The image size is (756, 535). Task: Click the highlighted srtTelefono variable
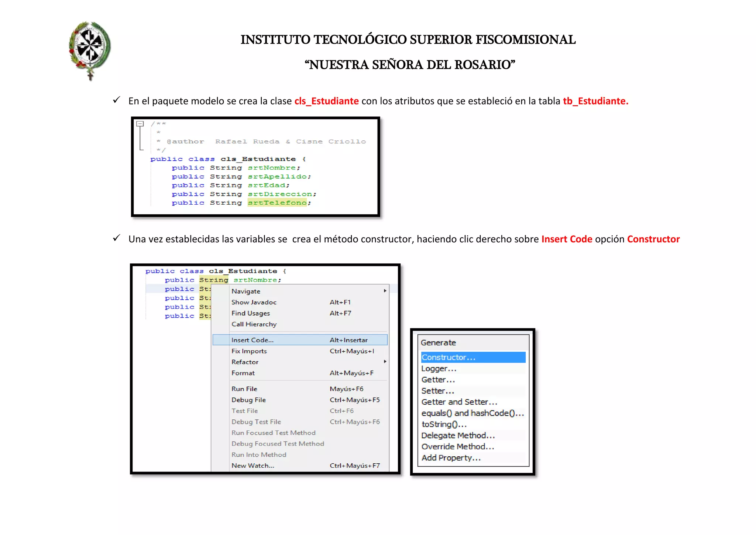(x=277, y=203)
